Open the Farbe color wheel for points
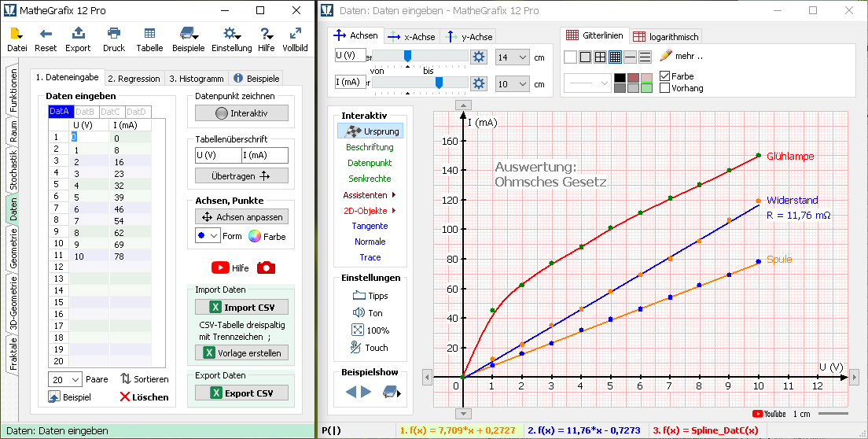 tap(254, 236)
